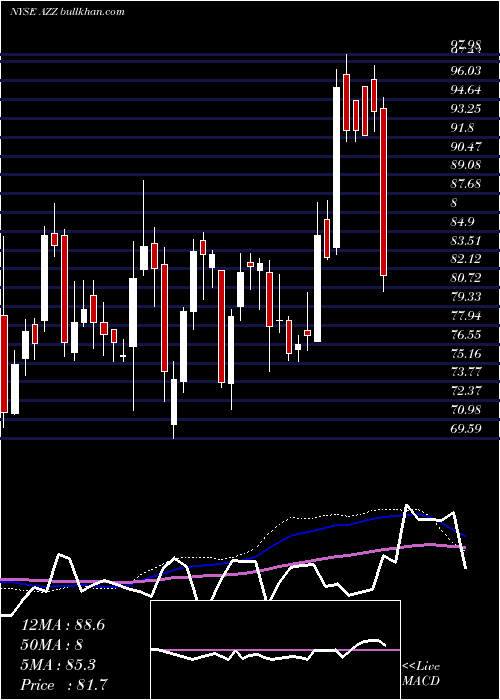This screenshot has height=700, width=500.
Task: Click the 89.08 price axis label
Action: point(466,165)
